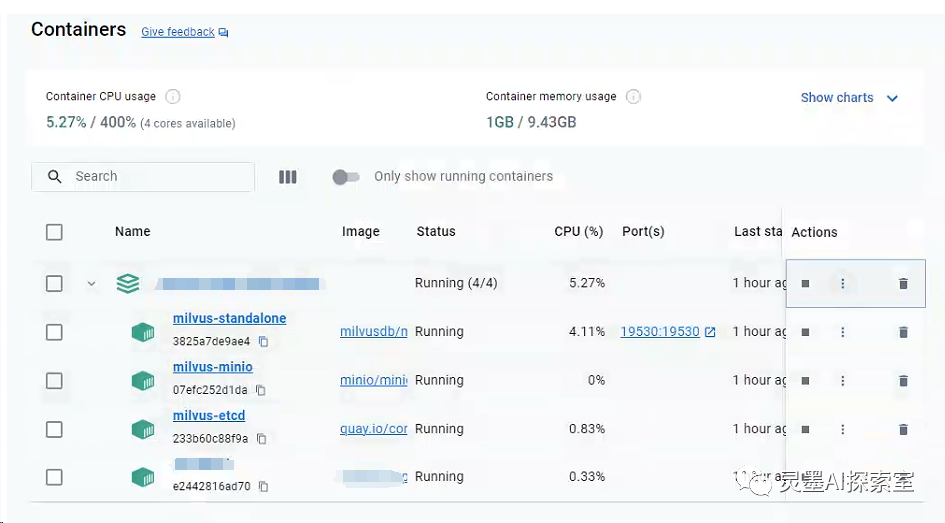945x523 pixels.
Task: Delete the milvus-etcd container
Action: [x=903, y=430]
